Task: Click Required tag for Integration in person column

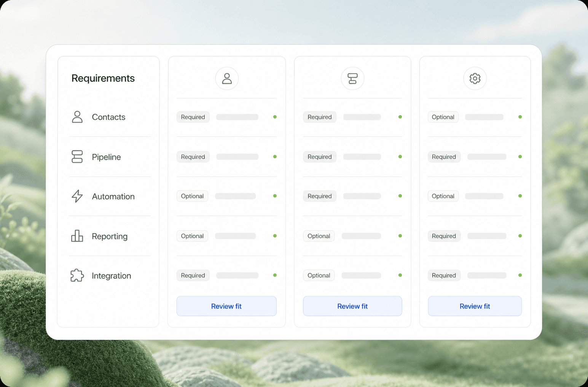Action: 193,275
